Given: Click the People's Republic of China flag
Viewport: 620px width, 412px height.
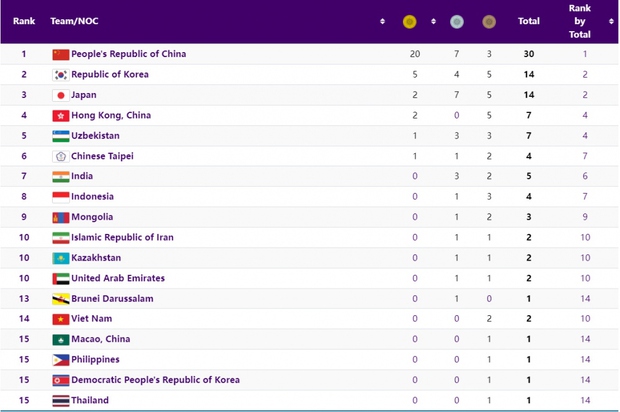Looking at the screenshot, I should point(60,54).
